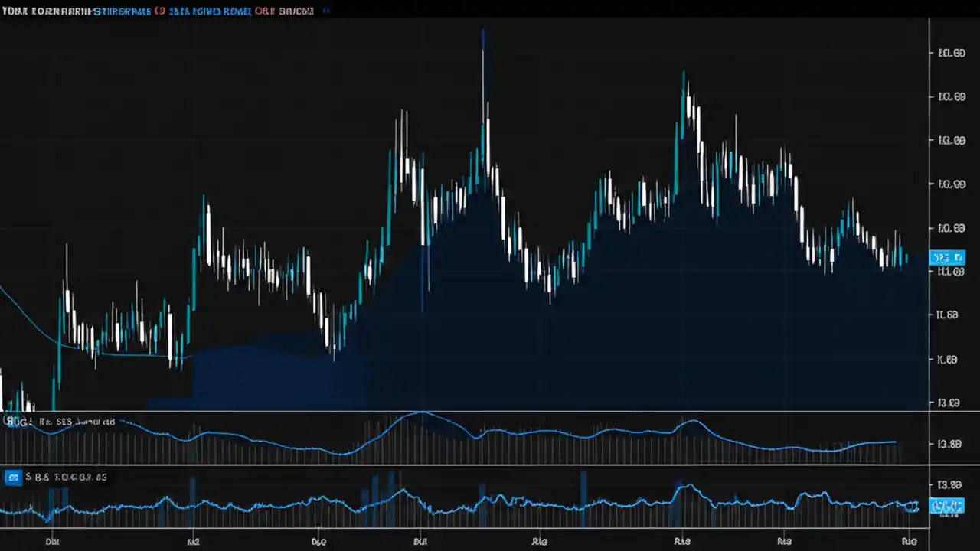The height and width of the screenshot is (551, 980).
Task: Click the Aug label on the date axis
Action: [x=681, y=541]
